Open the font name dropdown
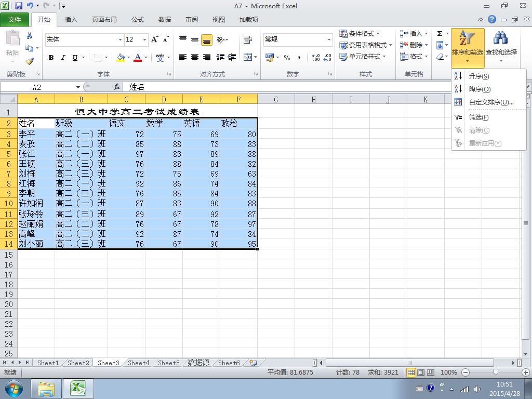Screen dimensions: 532x399 tap(120, 39)
